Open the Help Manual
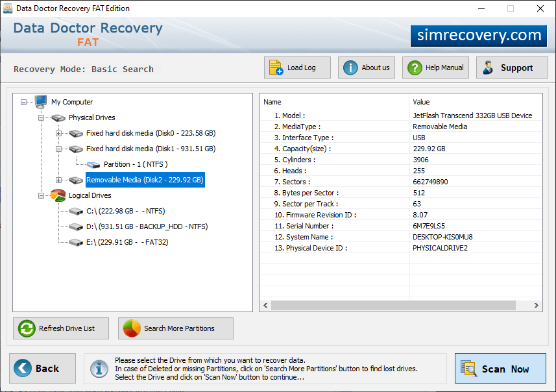The image size is (556, 392). coord(435,67)
